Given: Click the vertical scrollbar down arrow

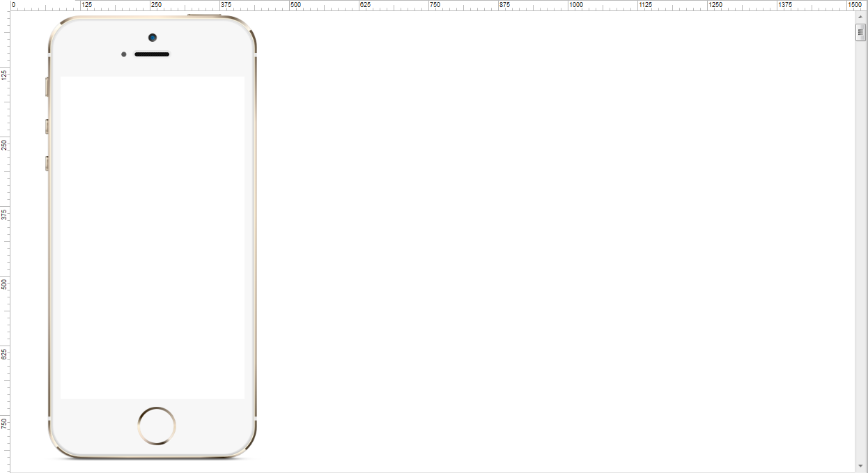Looking at the screenshot, I should (x=860, y=465).
